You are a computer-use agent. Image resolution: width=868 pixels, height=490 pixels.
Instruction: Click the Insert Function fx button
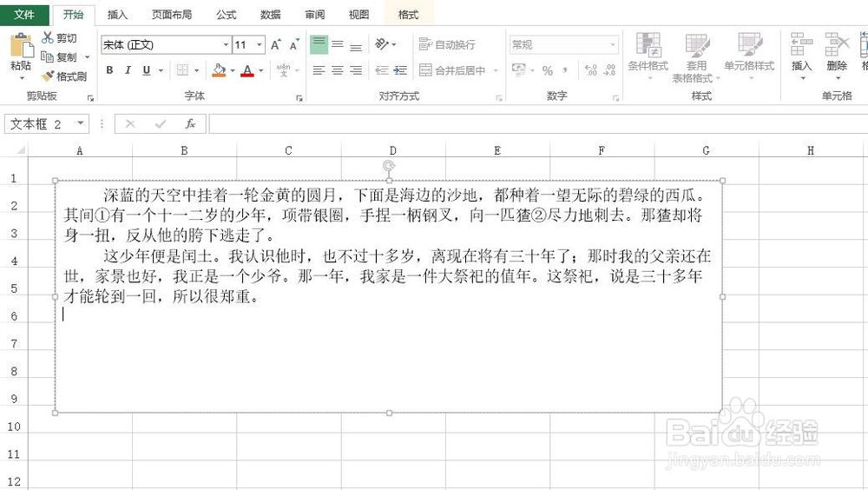[x=190, y=123]
